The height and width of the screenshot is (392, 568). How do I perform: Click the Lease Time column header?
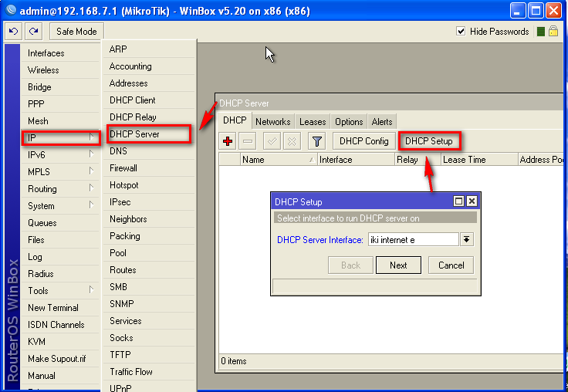(x=479, y=160)
